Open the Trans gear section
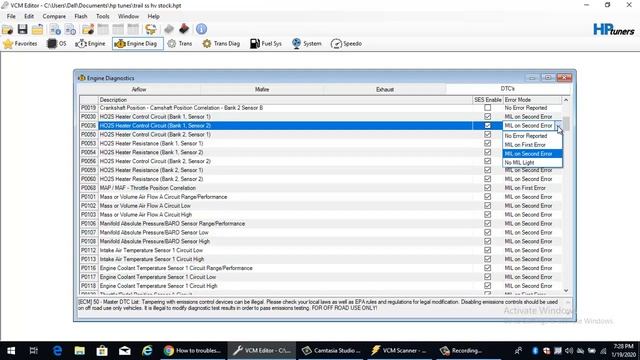This screenshot has height=360, width=640. pyautogui.click(x=180, y=44)
